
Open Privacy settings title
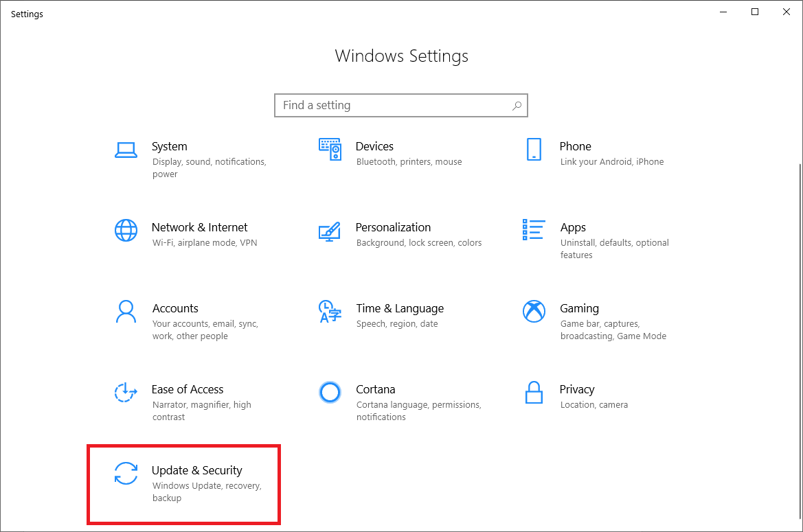point(576,390)
